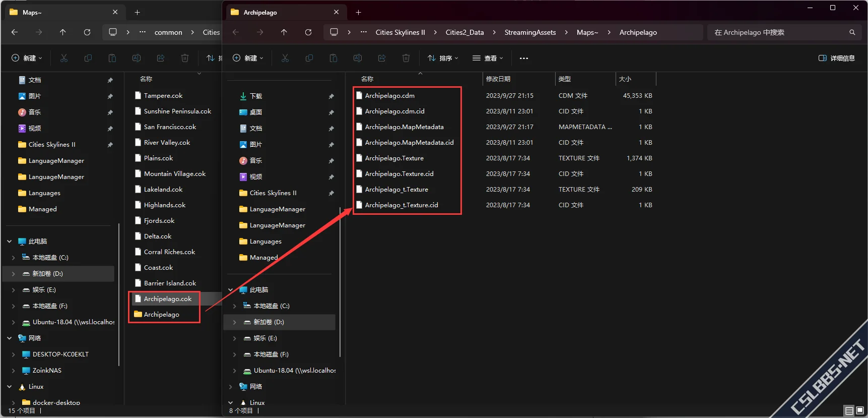Open 下载 quick access in Archipelago window

(256, 96)
